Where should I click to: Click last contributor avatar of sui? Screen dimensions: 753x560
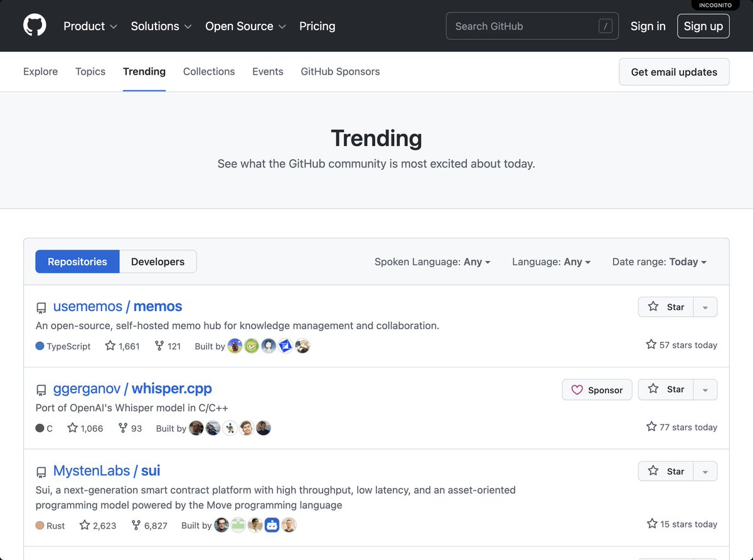(289, 525)
